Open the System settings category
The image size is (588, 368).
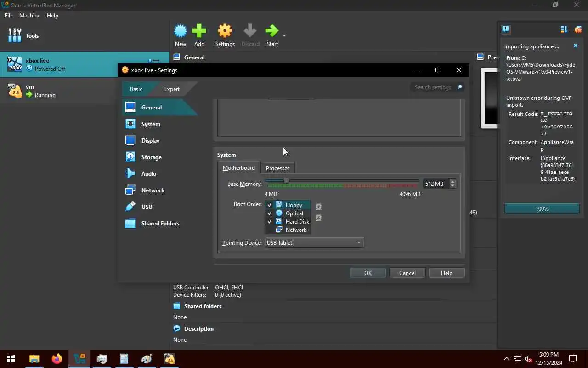pyautogui.click(x=159, y=124)
